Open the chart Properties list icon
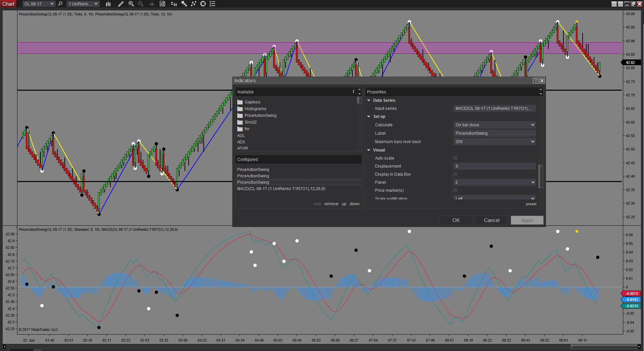This screenshot has width=644, height=351. tap(212, 4)
